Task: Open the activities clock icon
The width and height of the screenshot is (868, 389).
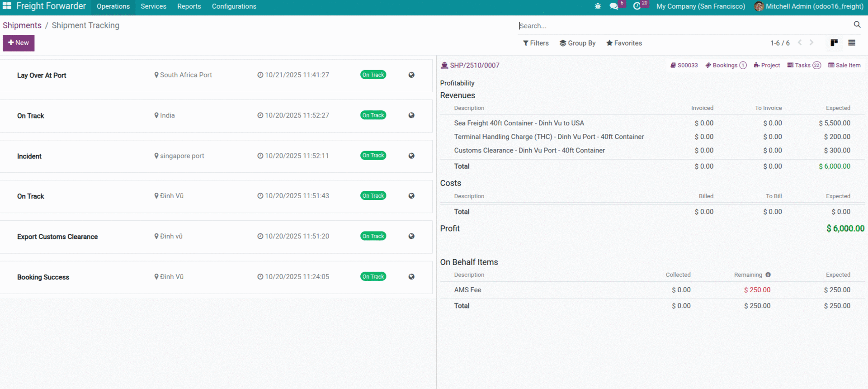Action: click(x=637, y=6)
